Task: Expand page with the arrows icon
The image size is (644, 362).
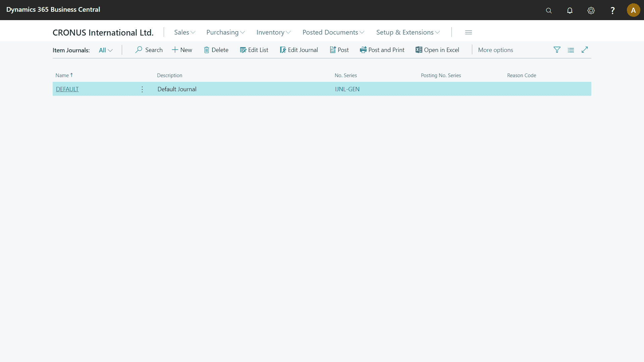Action: coord(585,50)
